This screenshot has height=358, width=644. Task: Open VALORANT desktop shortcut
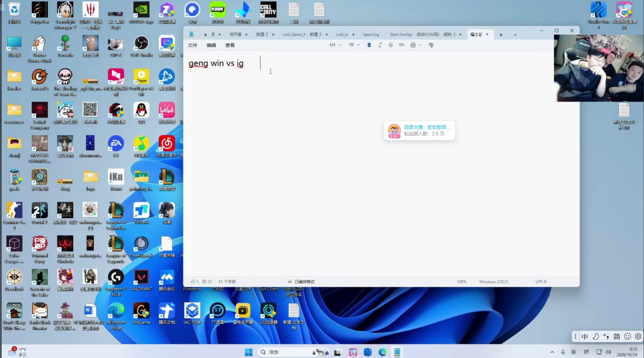pyautogui.click(x=141, y=280)
